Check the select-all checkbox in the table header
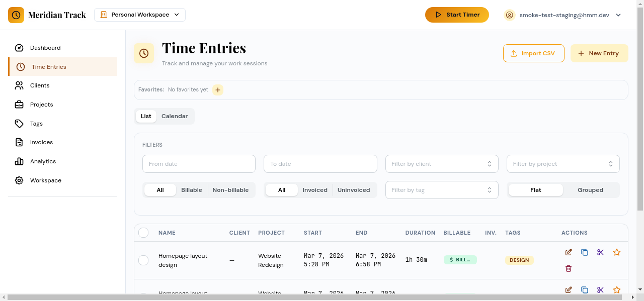This screenshot has height=301, width=644. click(x=143, y=232)
